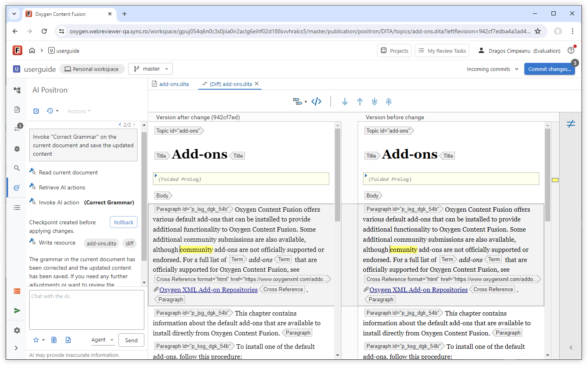Screen dimensions: 588x365
Task: Select the (Diff) add-ons.dita tab
Action: click(227, 84)
